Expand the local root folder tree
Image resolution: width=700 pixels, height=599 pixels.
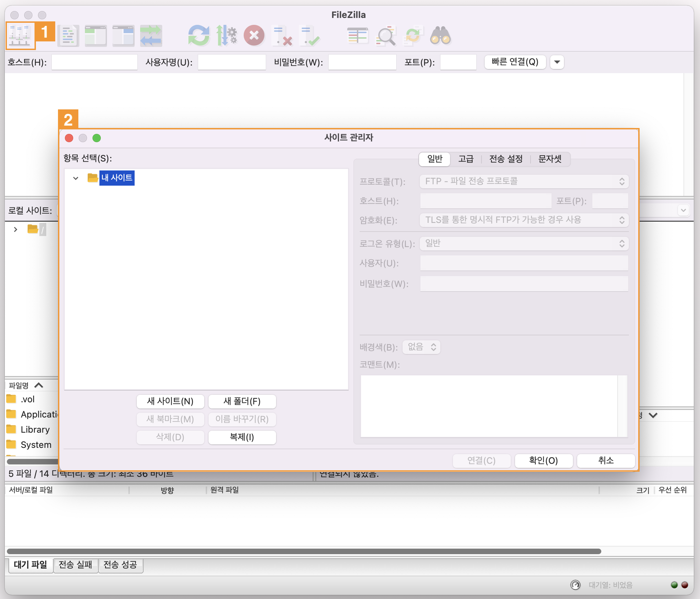pos(16,229)
